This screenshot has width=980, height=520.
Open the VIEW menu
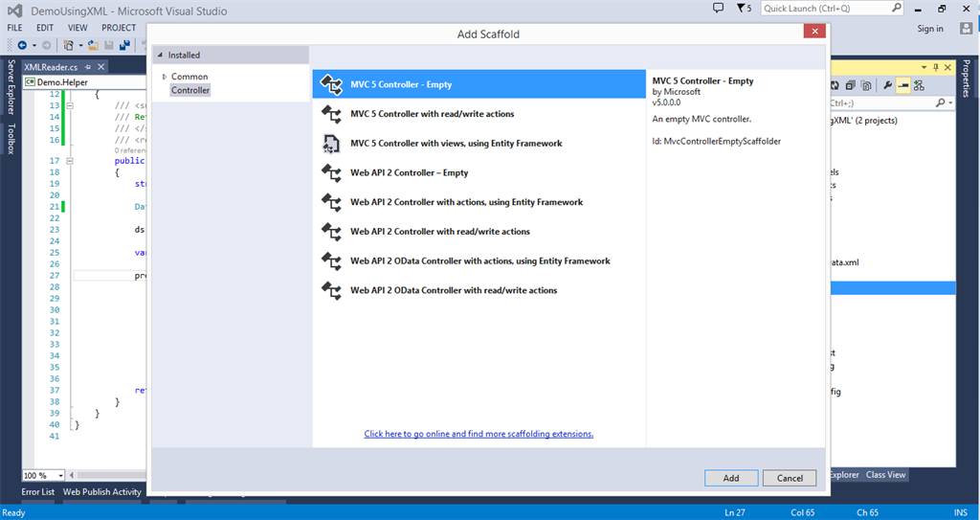coord(78,28)
